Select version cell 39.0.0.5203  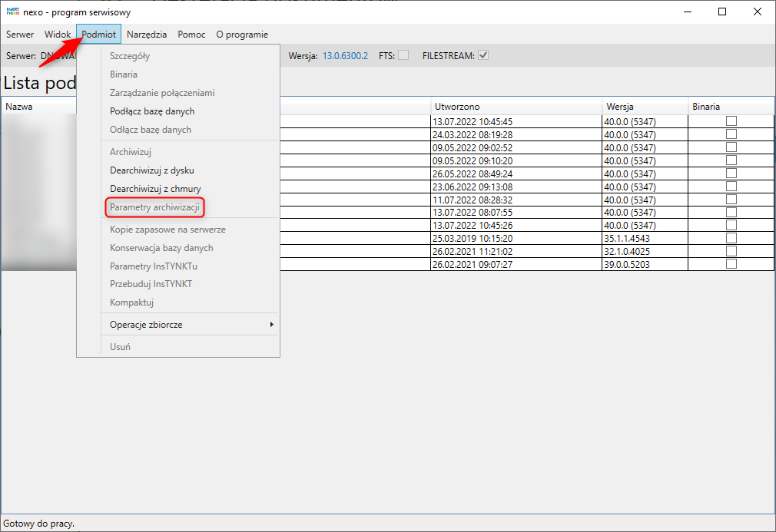[x=645, y=264]
